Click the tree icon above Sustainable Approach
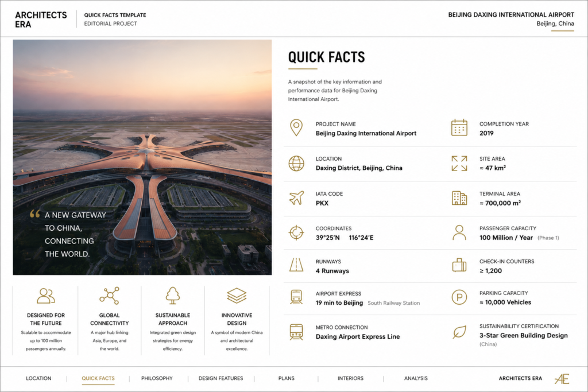This screenshot has width=588, height=392. 173,296
